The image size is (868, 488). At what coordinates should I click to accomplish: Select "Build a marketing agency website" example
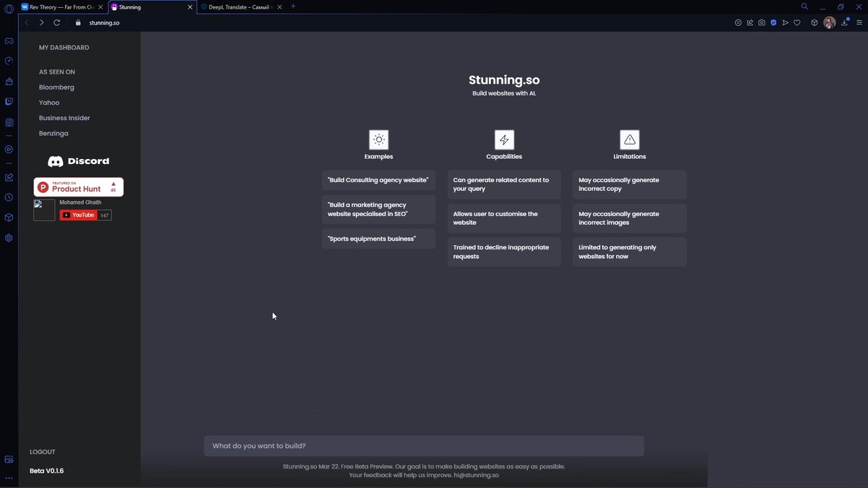(x=378, y=210)
